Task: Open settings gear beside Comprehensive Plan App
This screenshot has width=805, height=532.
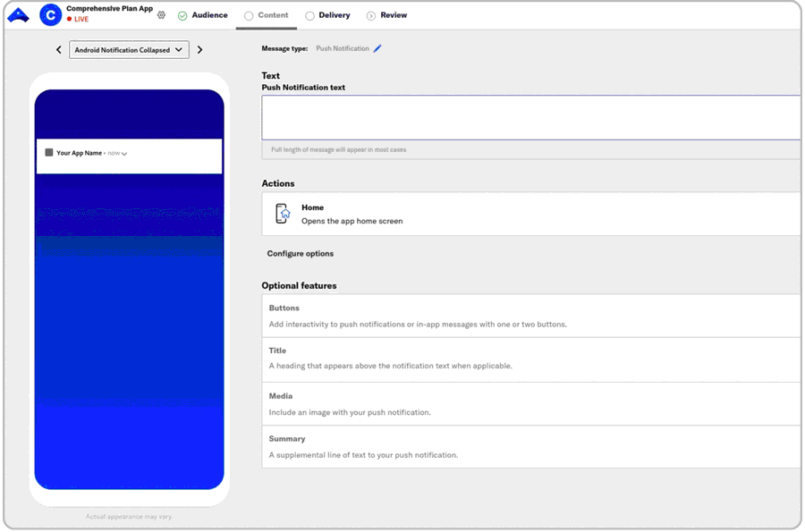Action: (x=162, y=15)
